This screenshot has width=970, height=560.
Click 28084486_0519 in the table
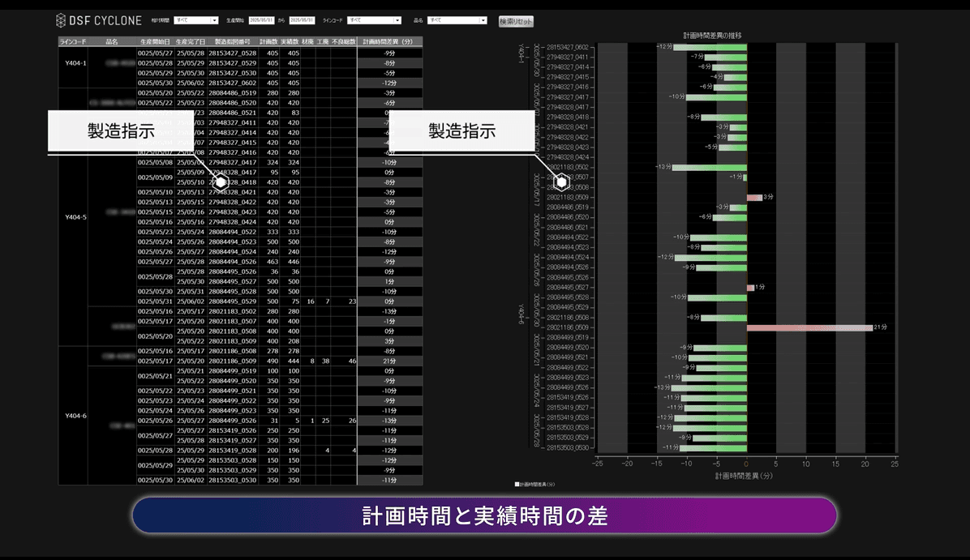[233, 92]
